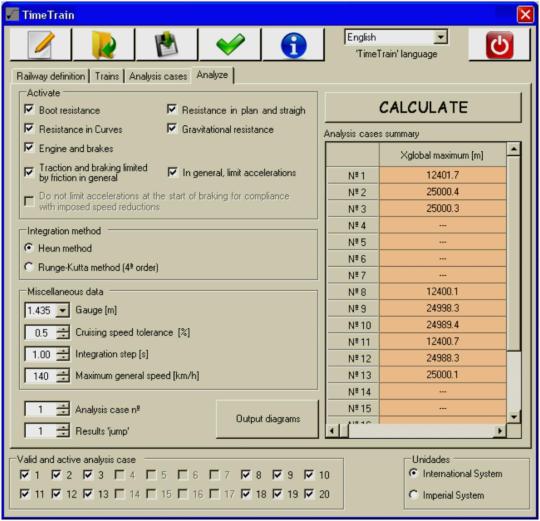
Task: Click the green checkmark validate icon
Action: click(230, 44)
